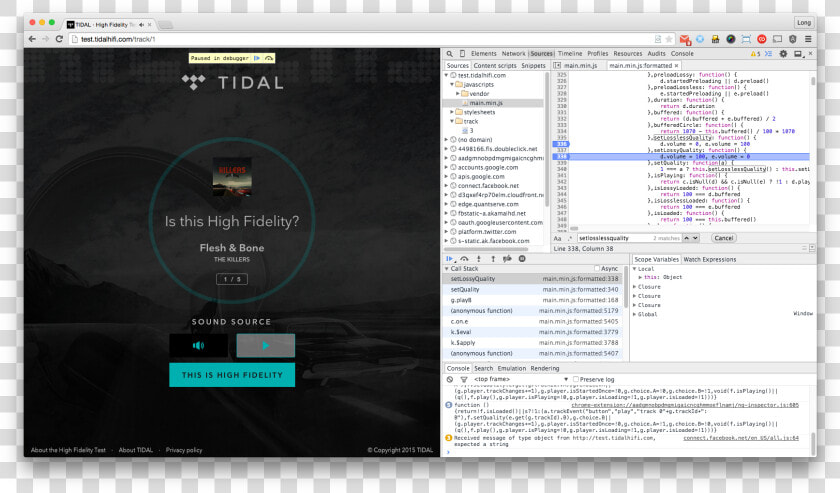
Task: Toggle breakpoint on line 336
Action: [560, 144]
